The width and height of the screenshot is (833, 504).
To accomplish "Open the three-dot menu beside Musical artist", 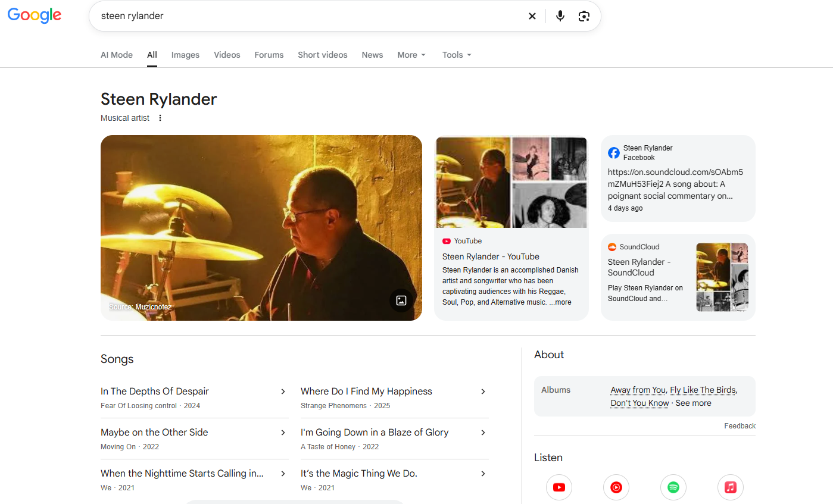I will point(160,118).
